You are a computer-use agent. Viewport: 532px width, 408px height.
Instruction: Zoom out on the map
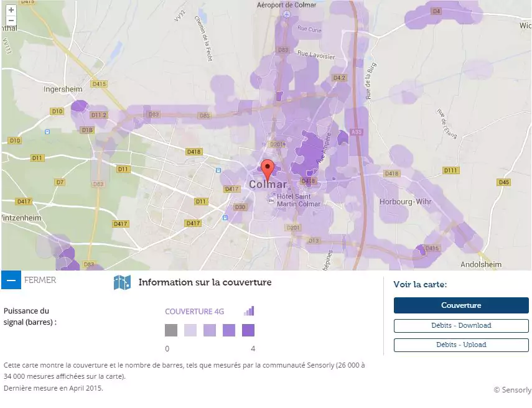(11, 21)
